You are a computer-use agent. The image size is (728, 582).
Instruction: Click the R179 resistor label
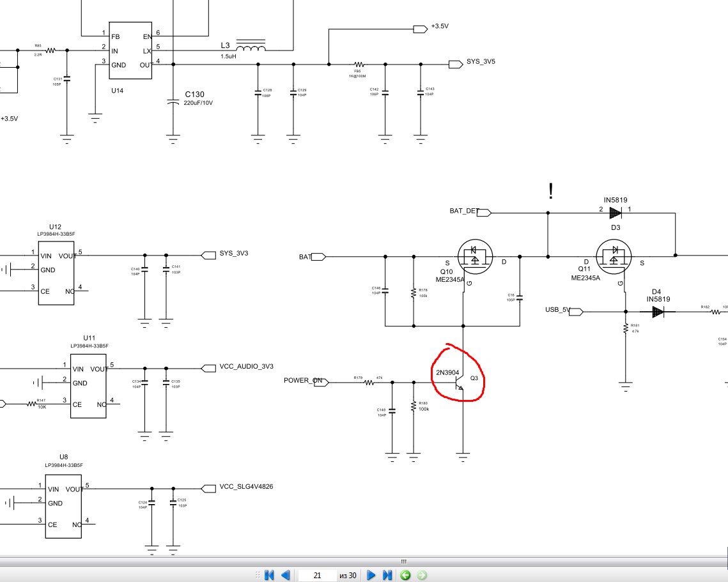[358, 378]
